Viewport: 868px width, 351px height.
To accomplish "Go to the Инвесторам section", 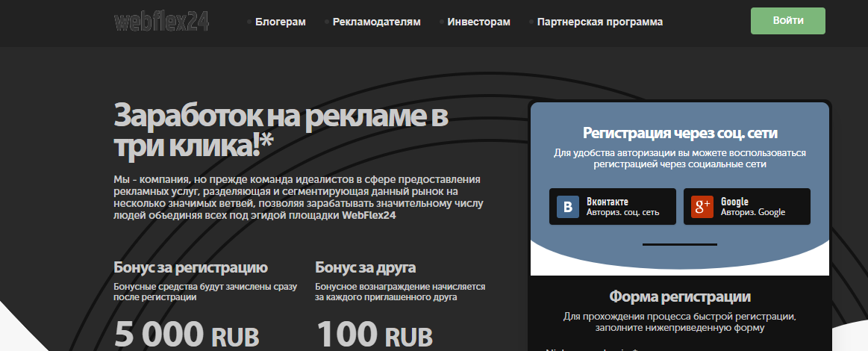I will coord(479,22).
